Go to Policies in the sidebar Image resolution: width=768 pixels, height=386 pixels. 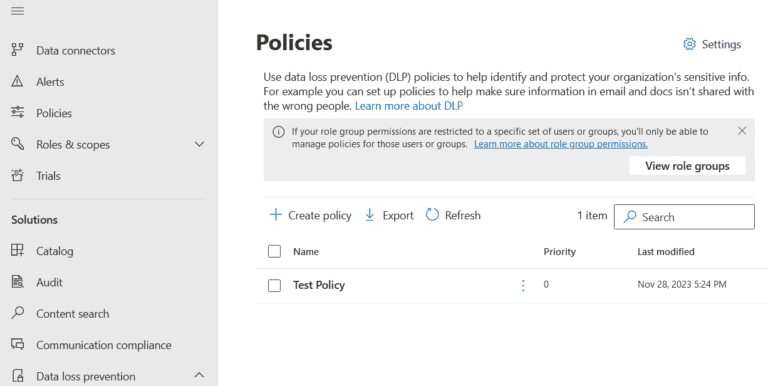(x=54, y=113)
